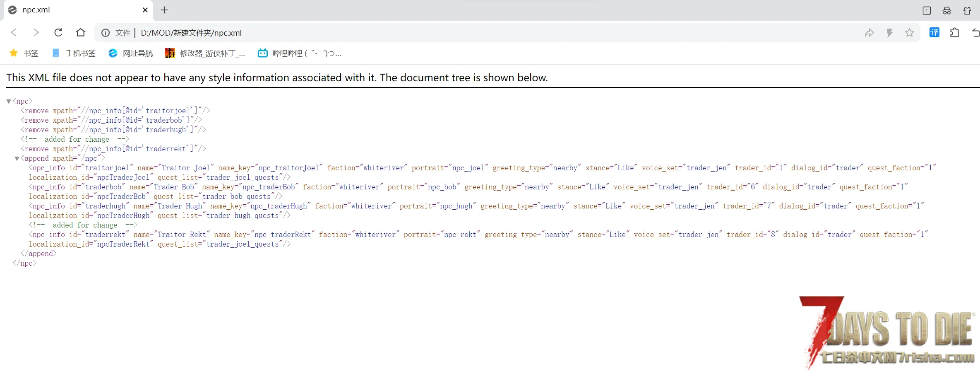
Task: Collapse the root npc XML node
Action: [9, 101]
